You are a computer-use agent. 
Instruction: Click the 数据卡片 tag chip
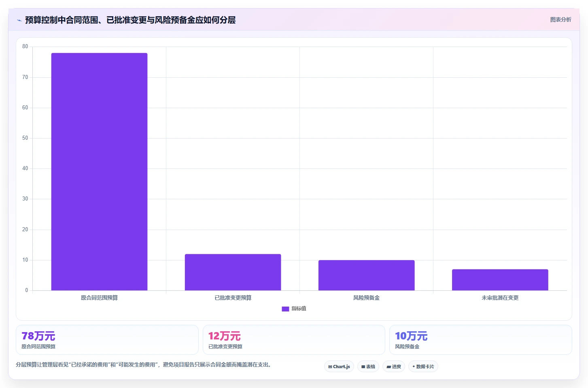(x=423, y=367)
